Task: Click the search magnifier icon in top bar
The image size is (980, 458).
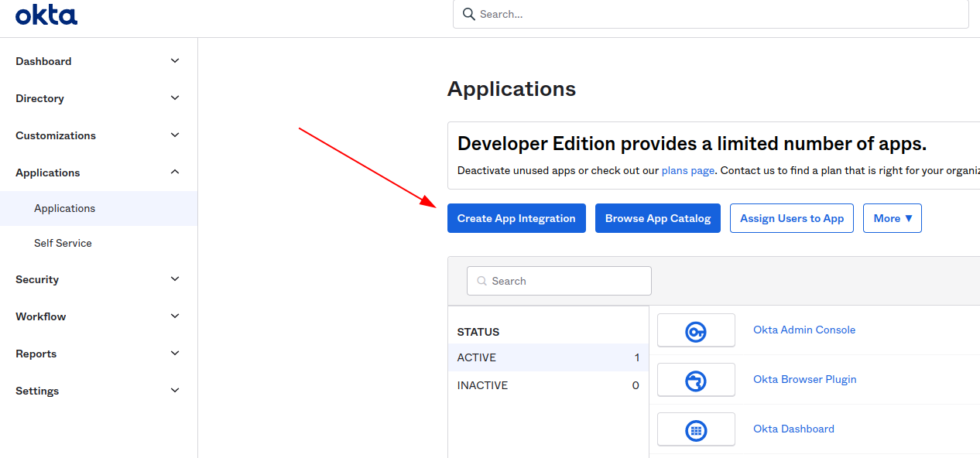Action: [x=468, y=14]
